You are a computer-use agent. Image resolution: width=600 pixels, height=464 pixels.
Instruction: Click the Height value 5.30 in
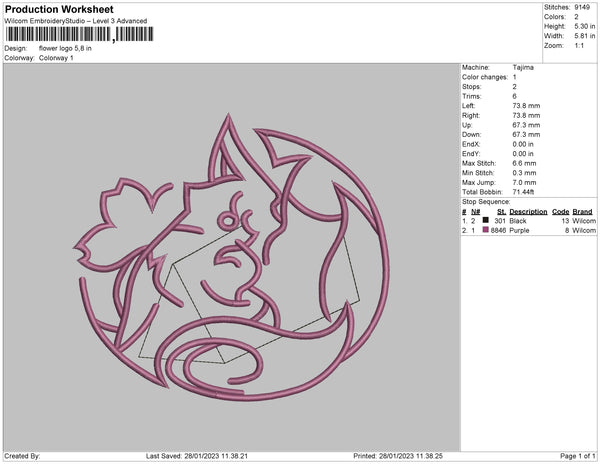point(584,26)
